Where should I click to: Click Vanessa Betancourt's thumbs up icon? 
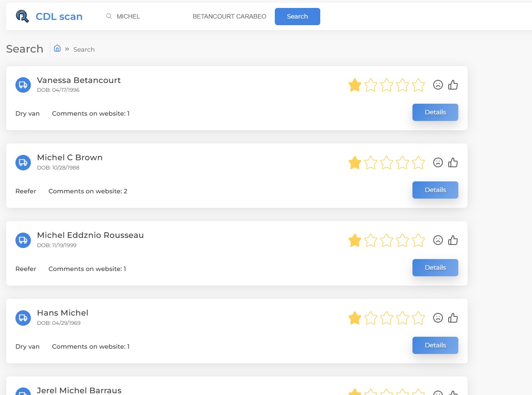(453, 85)
